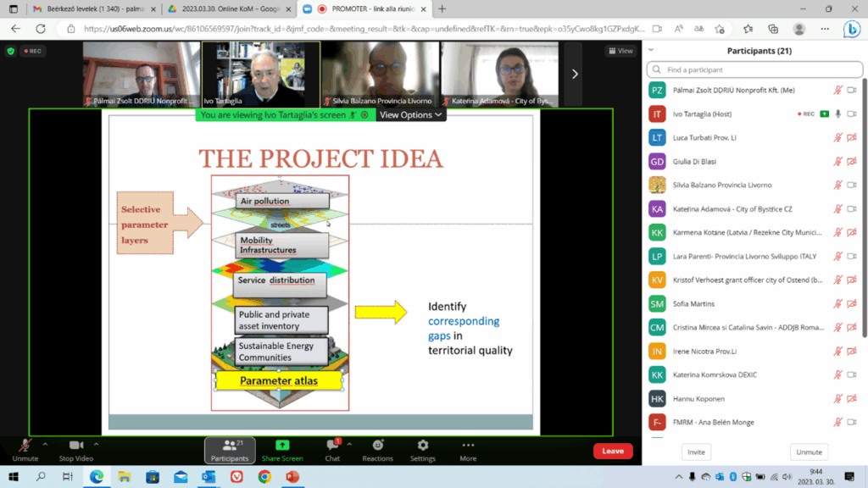
Task: Toggle camera with Stop Video
Action: [76, 450]
